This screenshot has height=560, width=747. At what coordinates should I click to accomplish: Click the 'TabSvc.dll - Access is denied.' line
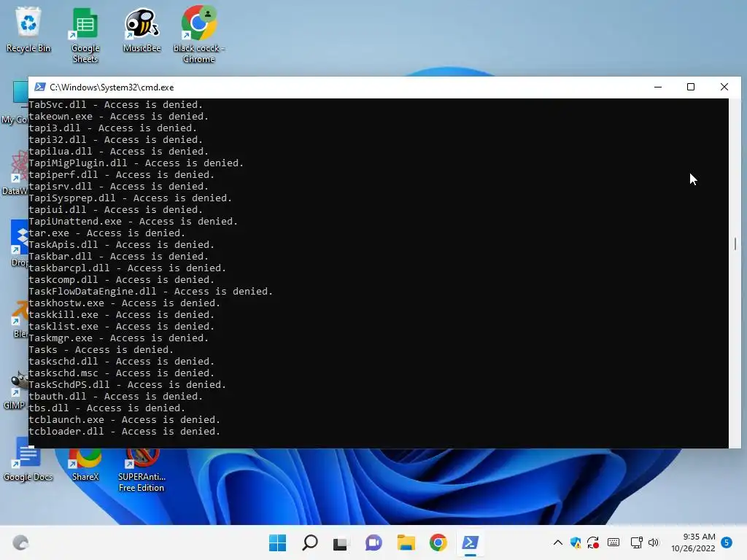pyautogui.click(x=116, y=105)
